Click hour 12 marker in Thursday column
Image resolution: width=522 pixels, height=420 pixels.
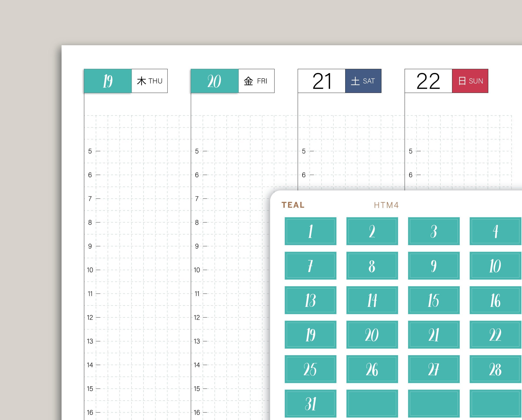pos(90,317)
